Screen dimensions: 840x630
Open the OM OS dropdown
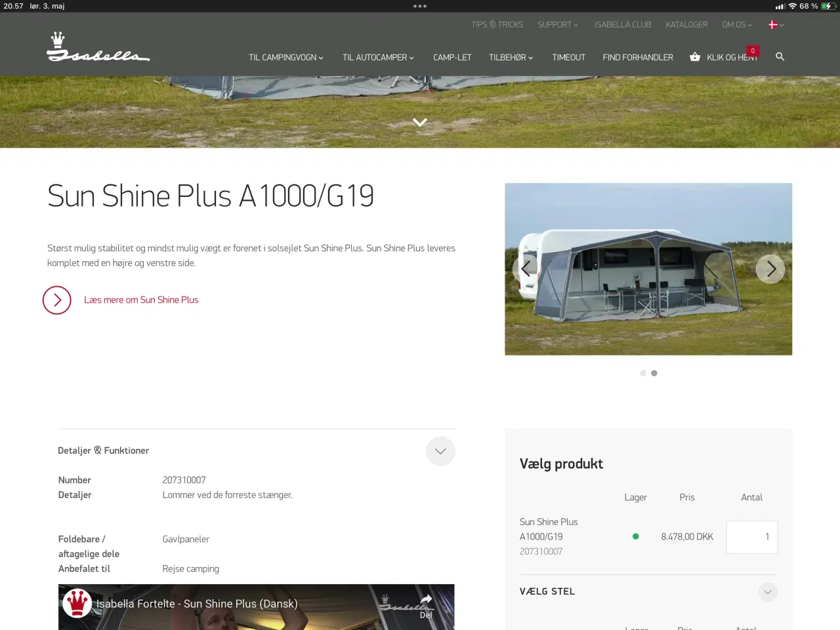(738, 24)
